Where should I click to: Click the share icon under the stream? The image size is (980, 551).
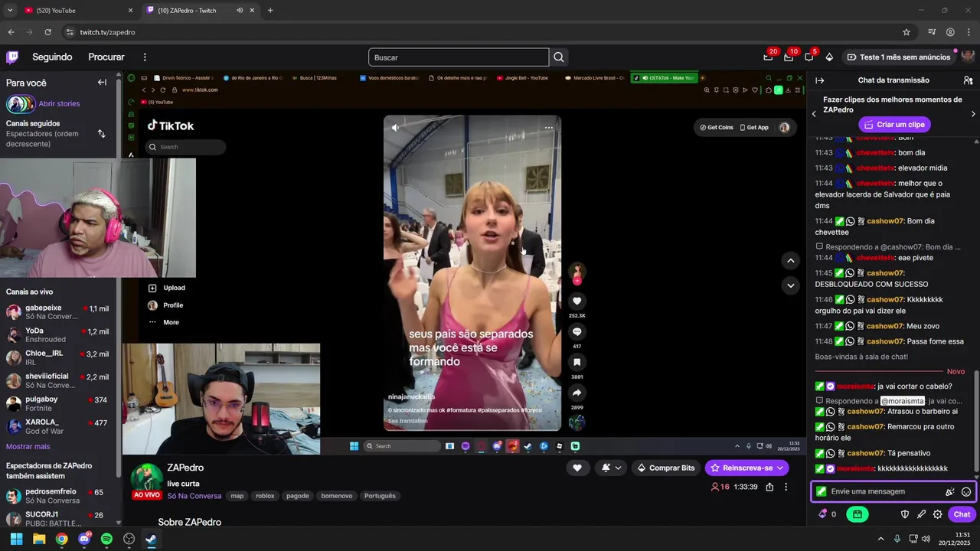769,487
